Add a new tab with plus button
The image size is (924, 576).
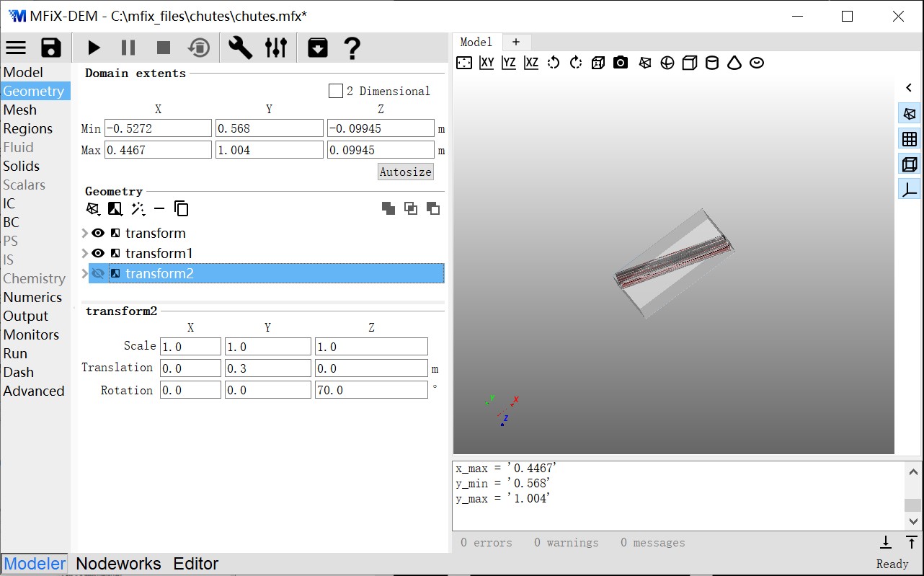516,42
